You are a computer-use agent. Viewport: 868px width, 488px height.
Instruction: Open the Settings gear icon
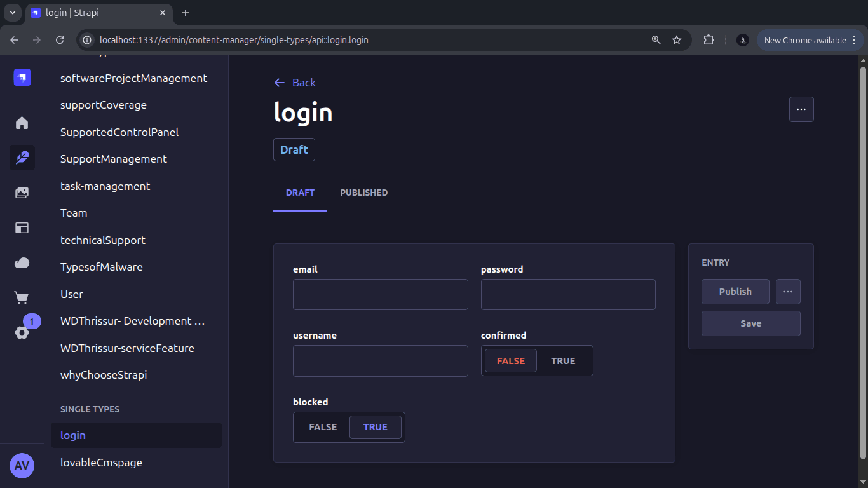point(22,332)
